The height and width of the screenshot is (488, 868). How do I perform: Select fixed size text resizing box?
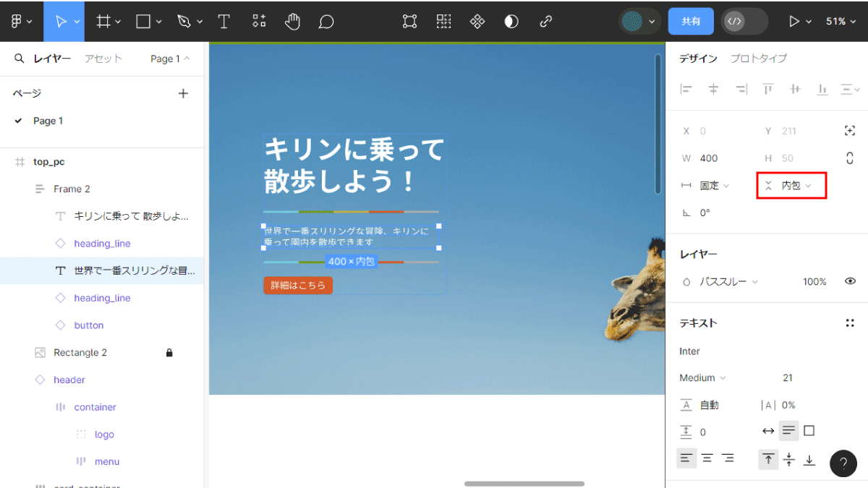(809, 431)
